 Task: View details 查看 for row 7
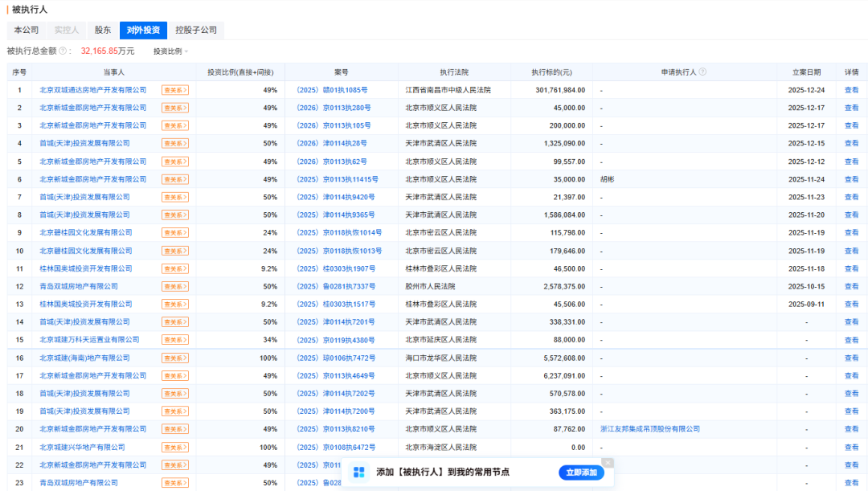pyautogui.click(x=851, y=197)
